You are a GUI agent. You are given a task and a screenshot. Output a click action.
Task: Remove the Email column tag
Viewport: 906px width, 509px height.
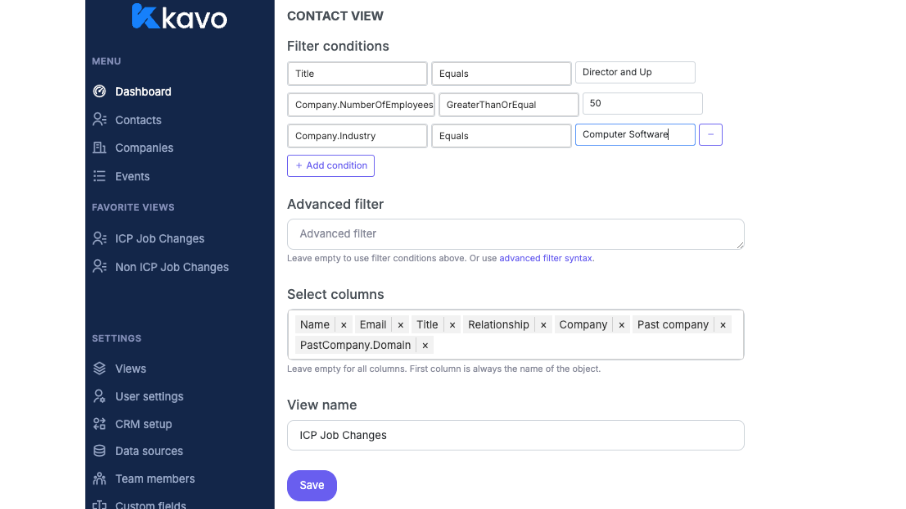point(400,325)
